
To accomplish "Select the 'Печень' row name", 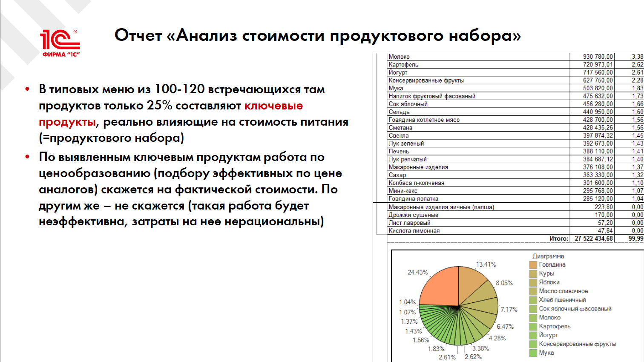I will coord(399,151).
